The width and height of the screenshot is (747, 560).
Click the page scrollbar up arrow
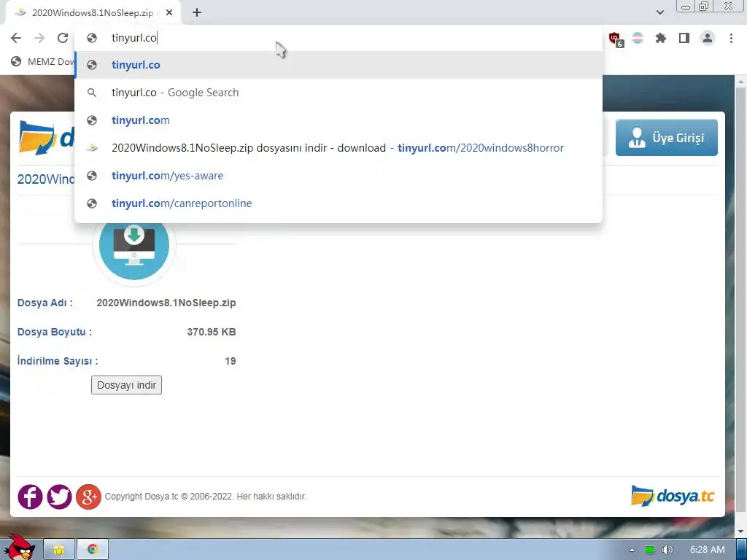click(x=741, y=82)
